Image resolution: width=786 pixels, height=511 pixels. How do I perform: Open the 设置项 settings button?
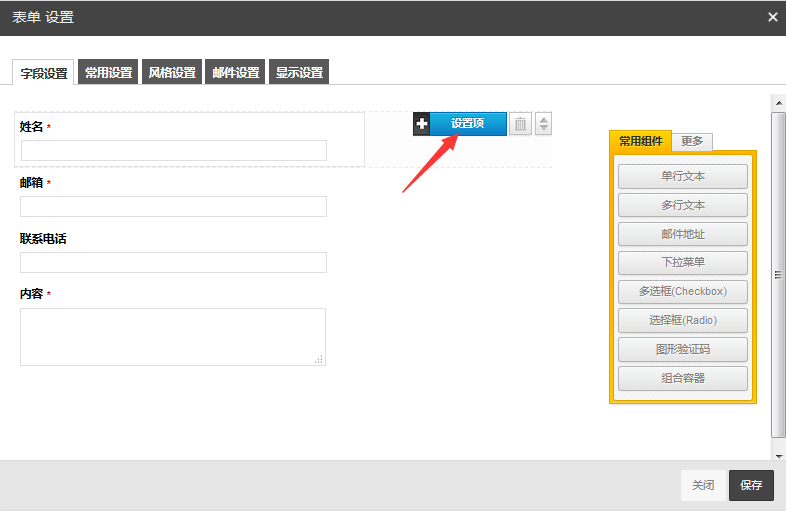coord(468,124)
